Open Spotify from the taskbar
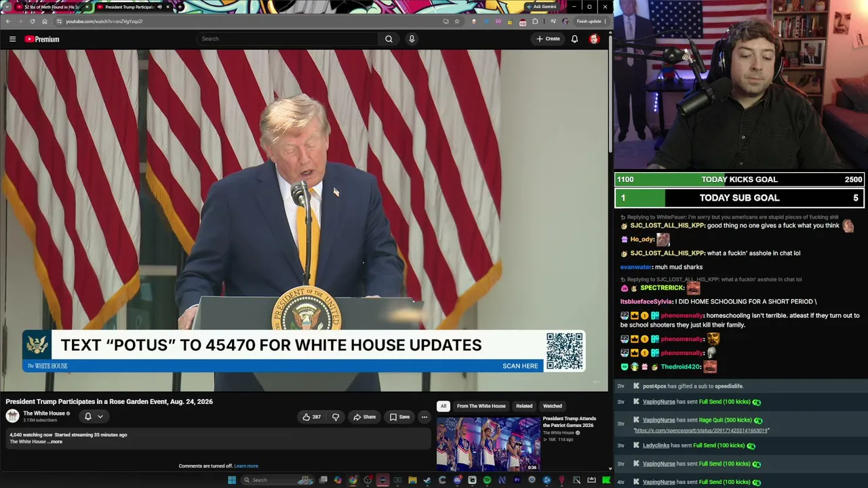The image size is (868, 488). (487, 480)
